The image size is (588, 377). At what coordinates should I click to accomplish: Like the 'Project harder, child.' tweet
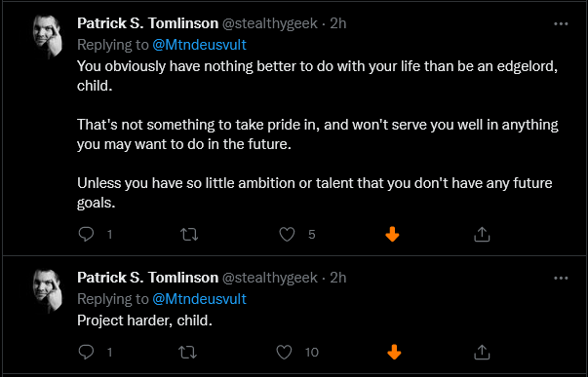[284, 353]
